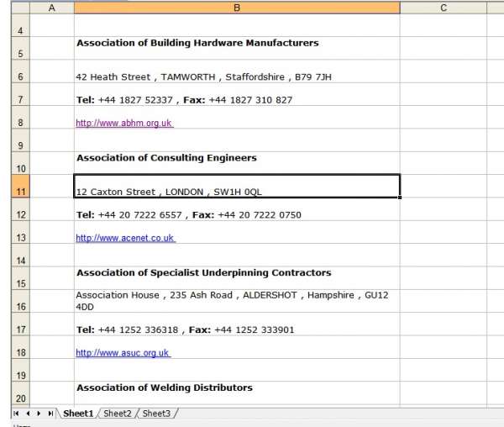Image resolution: width=504 pixels, height=427 pixels.
Task: Switch to Sheet1 tab
Action: point(78,414)
